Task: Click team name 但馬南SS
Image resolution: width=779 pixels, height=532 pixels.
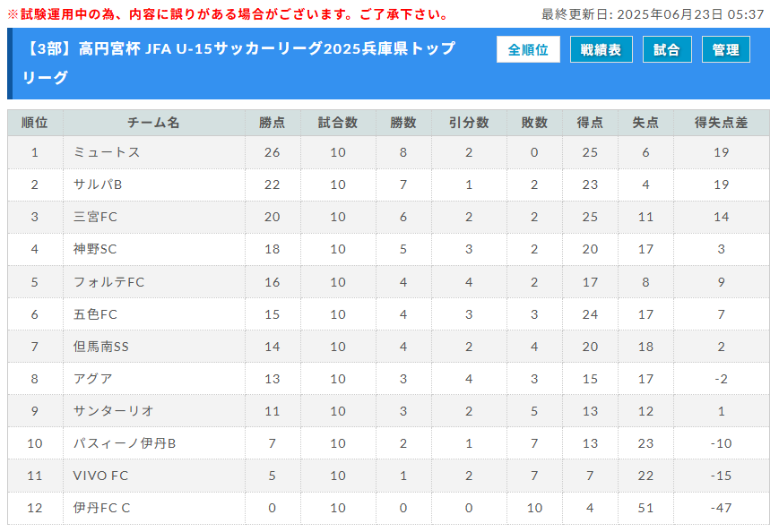Action: click(x=101, y=347)
